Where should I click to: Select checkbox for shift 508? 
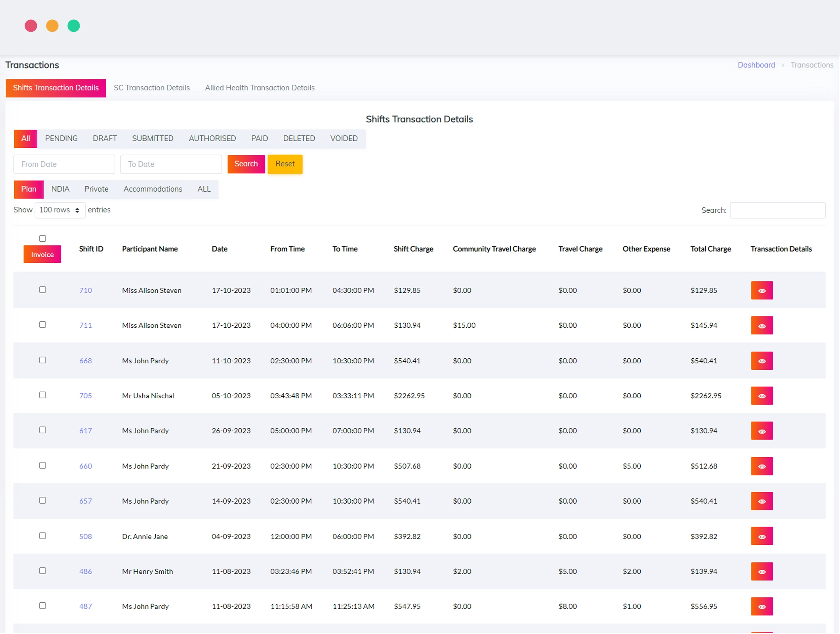click(42, 536)
